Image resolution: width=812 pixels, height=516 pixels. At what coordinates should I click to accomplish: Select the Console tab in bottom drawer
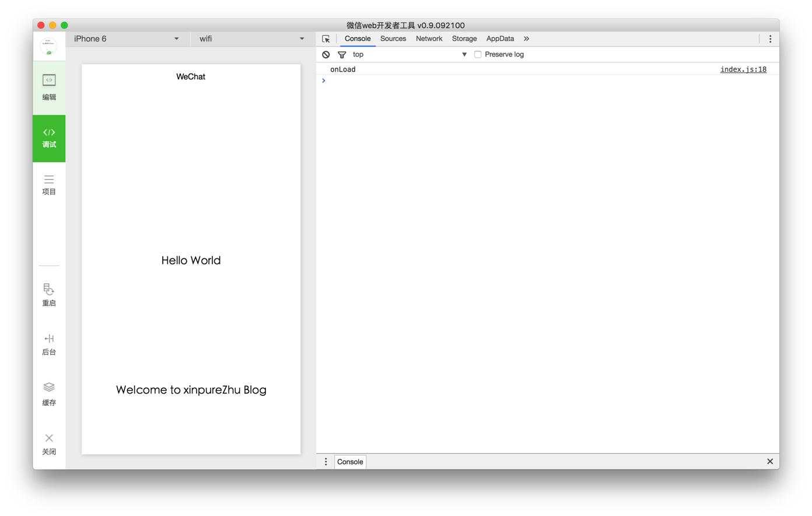tap(350, 462)
